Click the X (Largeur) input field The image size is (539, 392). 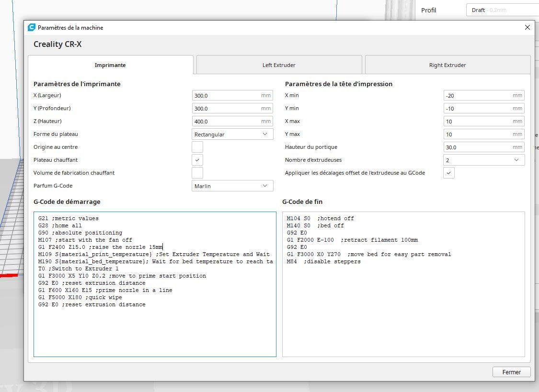coord(232,95)
